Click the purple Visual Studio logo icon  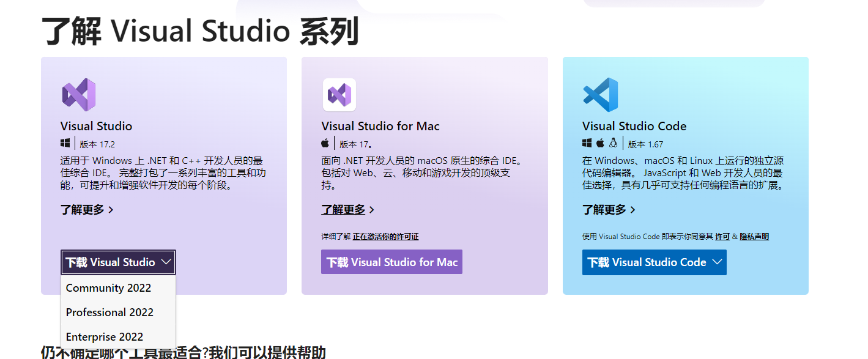(79, 95)
